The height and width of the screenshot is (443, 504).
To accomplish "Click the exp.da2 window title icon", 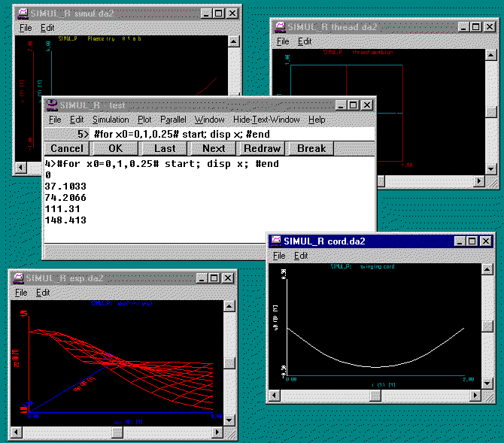I will coord(18,278).
